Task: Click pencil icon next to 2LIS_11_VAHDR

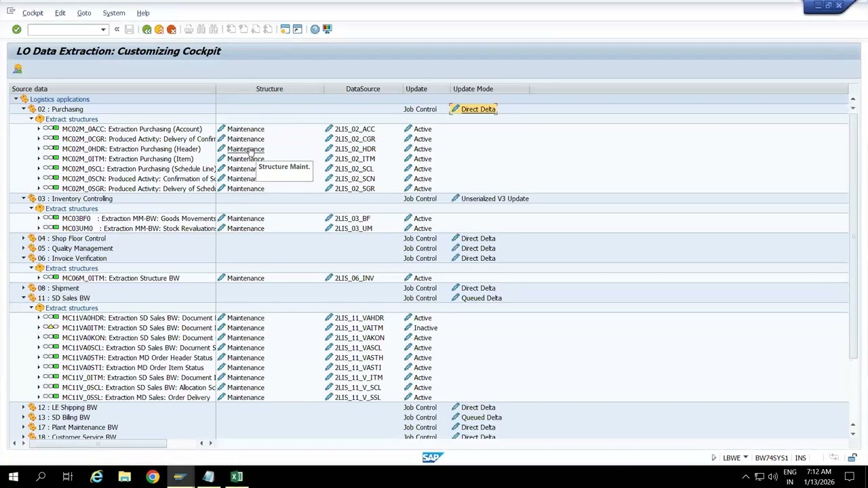Action: pos(329,318)
